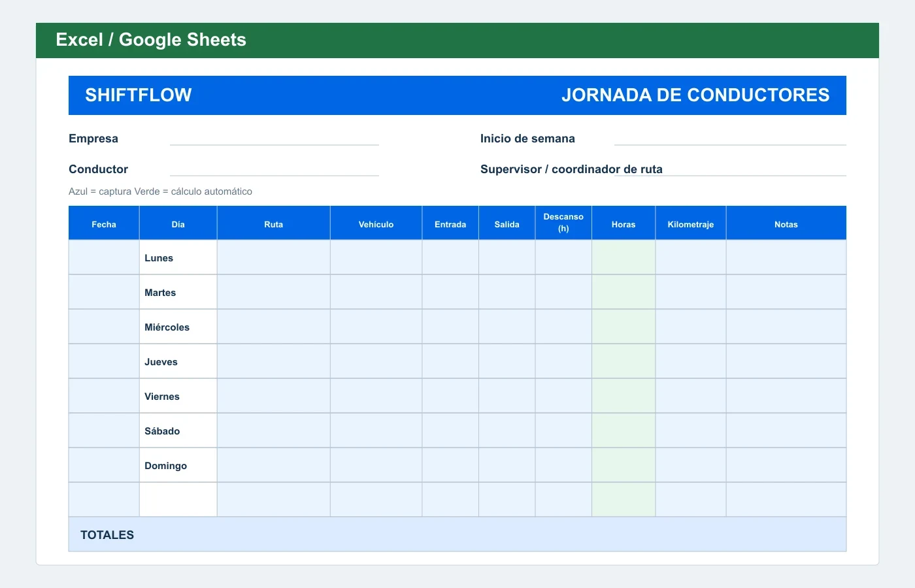Select the Lunes day cell
The width and height of the screenshot is (915, 588).
178,257
